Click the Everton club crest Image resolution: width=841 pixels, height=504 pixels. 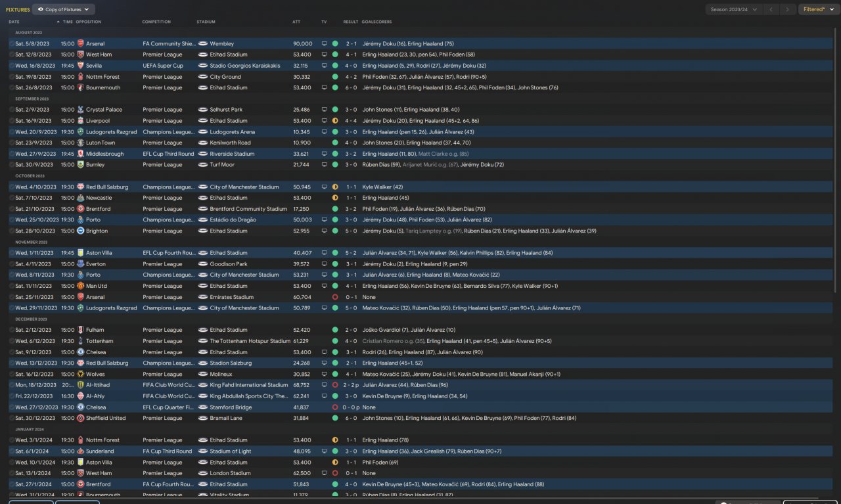click(81, 264)
